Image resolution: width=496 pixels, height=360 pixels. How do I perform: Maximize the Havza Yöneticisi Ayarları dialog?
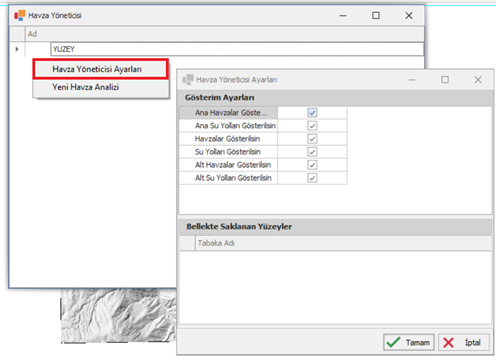445,80
